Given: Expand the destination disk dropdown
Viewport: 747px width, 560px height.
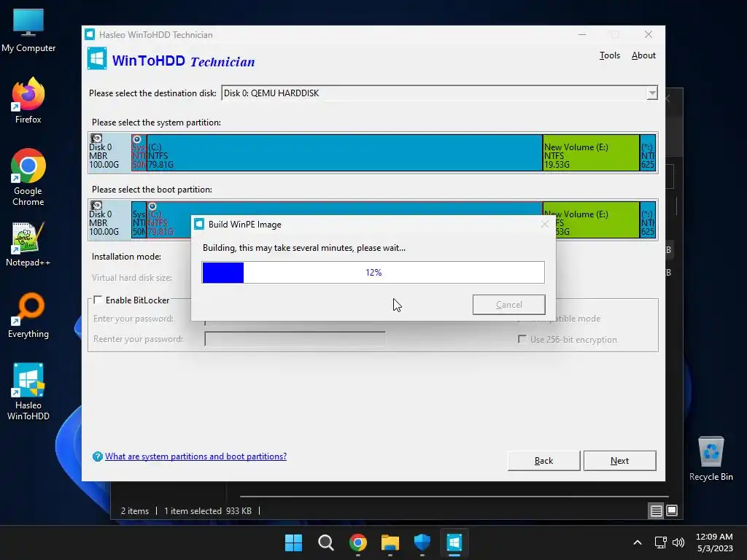Looking at the screenshot, I should pos(651,93).
